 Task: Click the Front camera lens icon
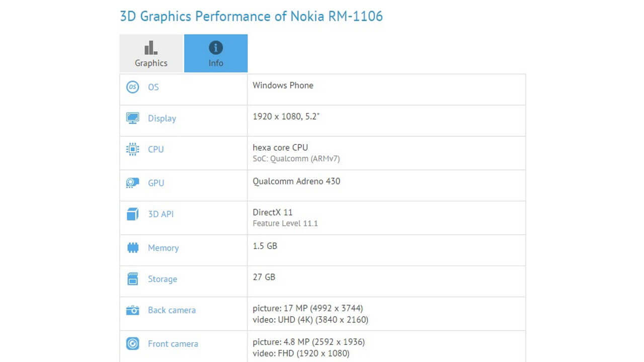(x=132, y=343)
